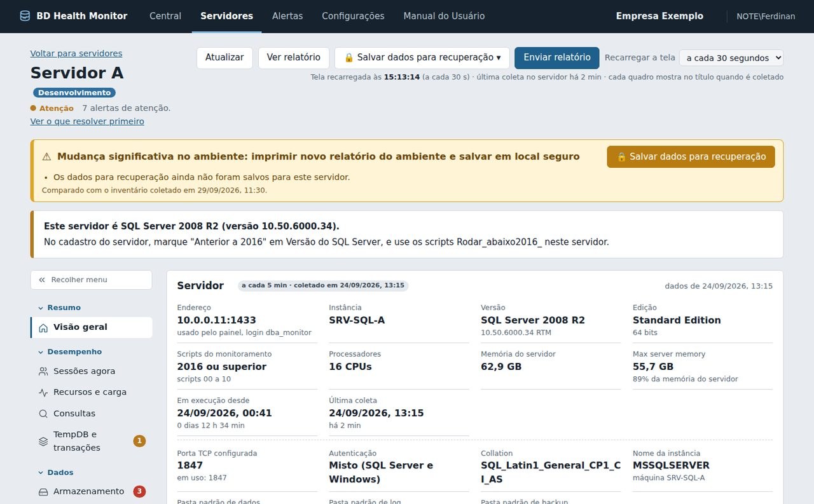Switch to the Alertas tab
The width and height of the screenshot is (814, 504).
pyautogui.click(x=287, y=16)
